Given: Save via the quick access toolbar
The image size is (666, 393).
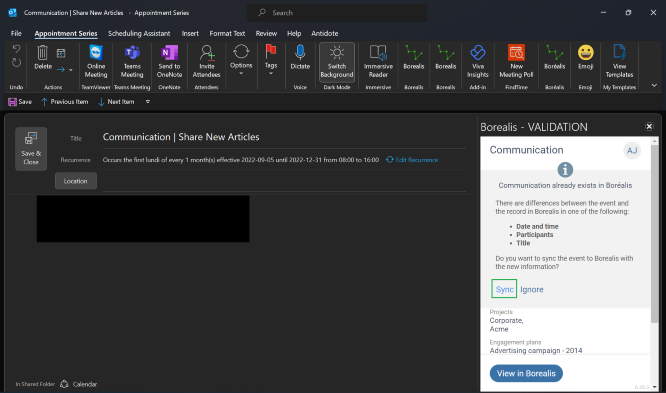Looking at the screenshot, I should [x=20, y=102].
